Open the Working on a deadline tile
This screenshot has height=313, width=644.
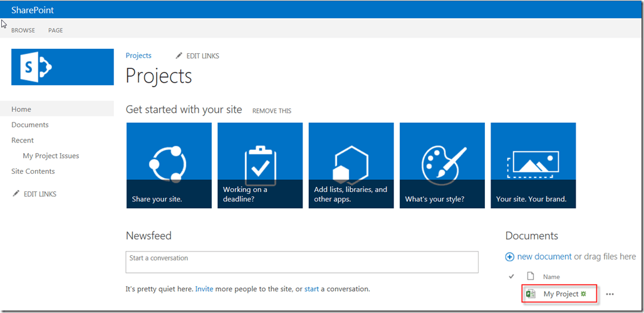(x=260, y=166)
